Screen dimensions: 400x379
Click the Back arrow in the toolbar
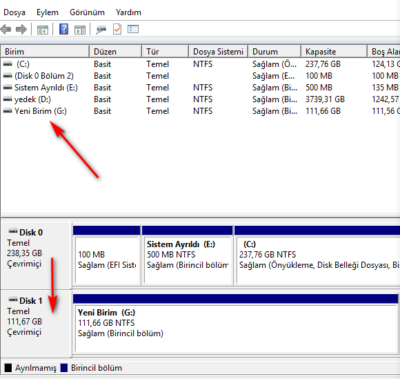[6, 30]
